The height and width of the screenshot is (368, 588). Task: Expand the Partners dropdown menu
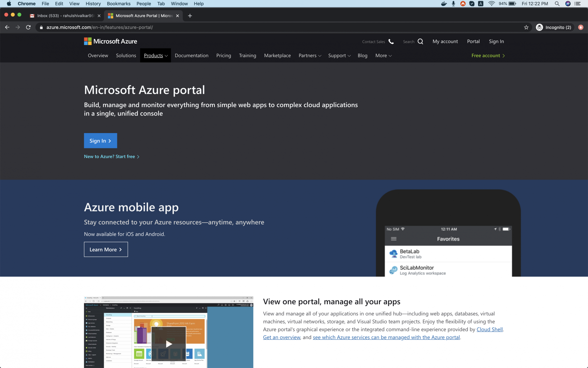pos(310,56)
